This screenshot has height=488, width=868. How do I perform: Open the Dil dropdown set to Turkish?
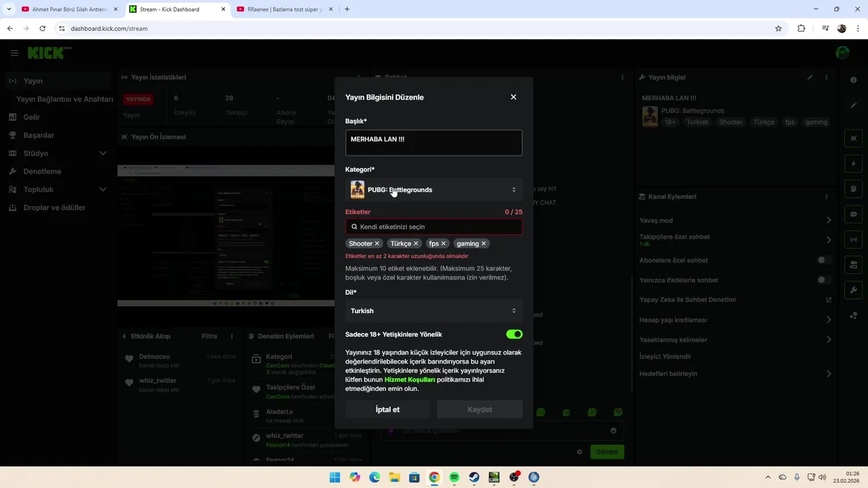click(x=433, y=311)
